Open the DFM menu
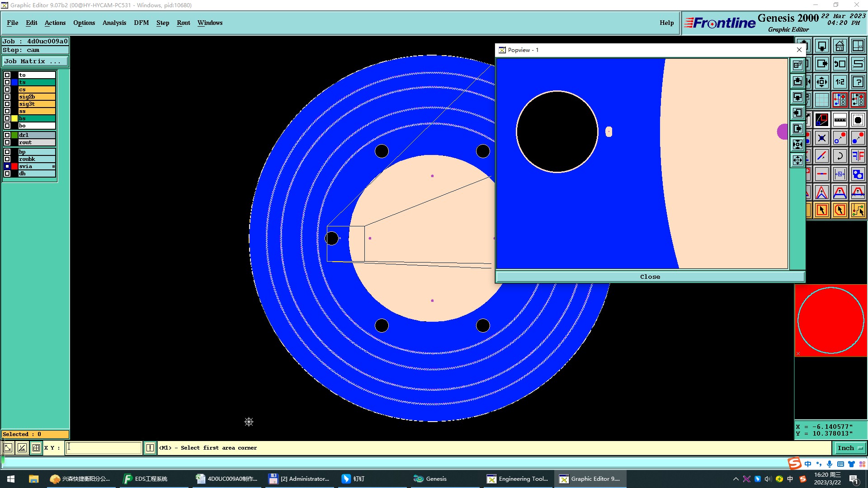 click(x=141, y=23)
